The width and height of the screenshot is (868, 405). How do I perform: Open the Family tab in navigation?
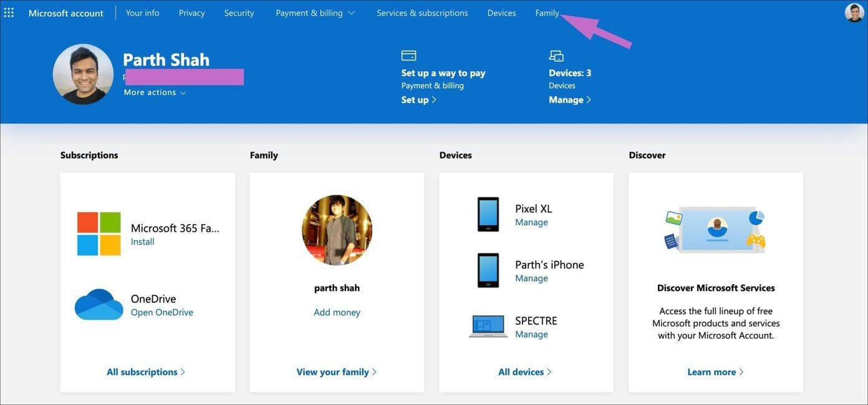tap(547, 12)
